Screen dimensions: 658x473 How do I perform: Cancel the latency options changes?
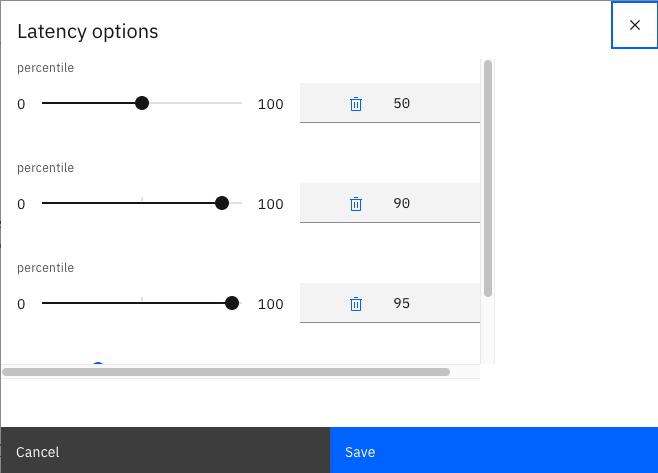(165, 450)
